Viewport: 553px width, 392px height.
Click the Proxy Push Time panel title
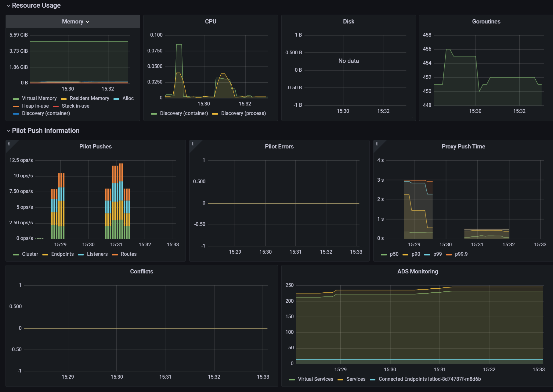click(x=463, y=147)
